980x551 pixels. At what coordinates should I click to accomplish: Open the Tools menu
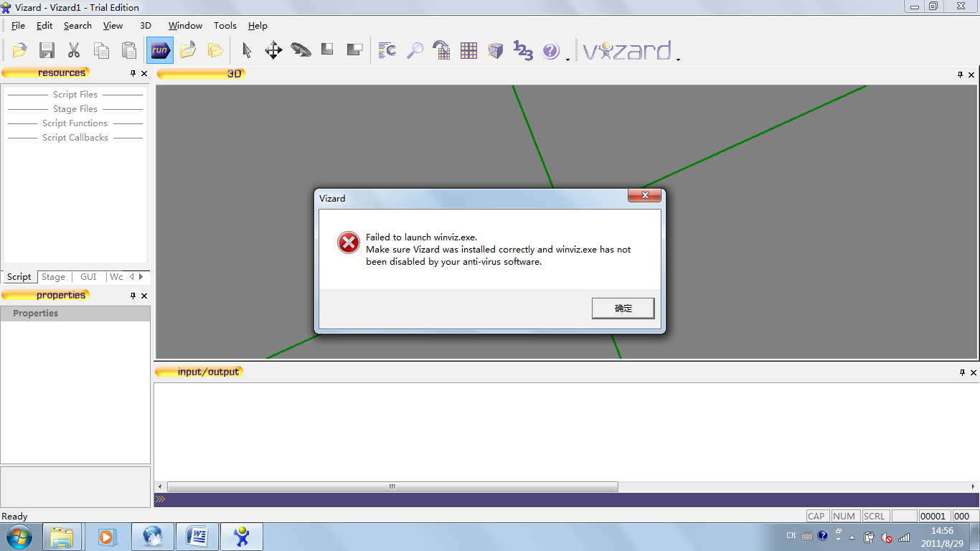[225, 26]
